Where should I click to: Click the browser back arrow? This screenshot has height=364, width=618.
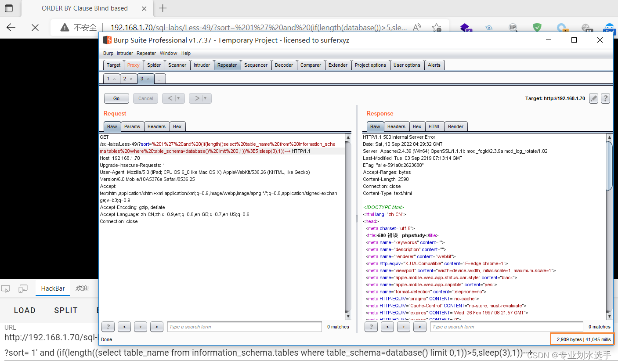tap(11, 27)
